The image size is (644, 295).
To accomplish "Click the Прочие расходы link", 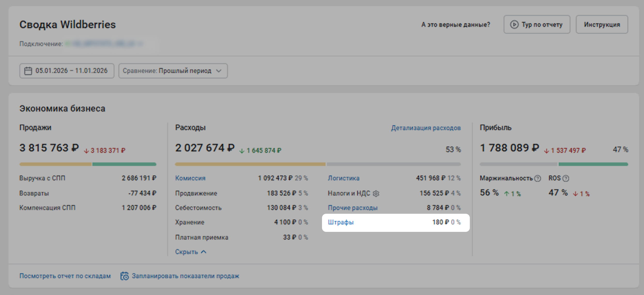I will (352, 208).
